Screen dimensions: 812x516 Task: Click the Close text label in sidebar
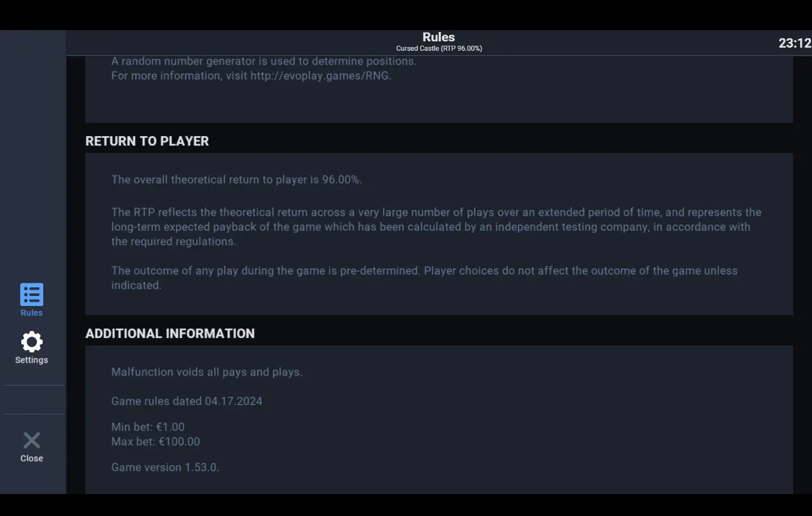point(31,458)
